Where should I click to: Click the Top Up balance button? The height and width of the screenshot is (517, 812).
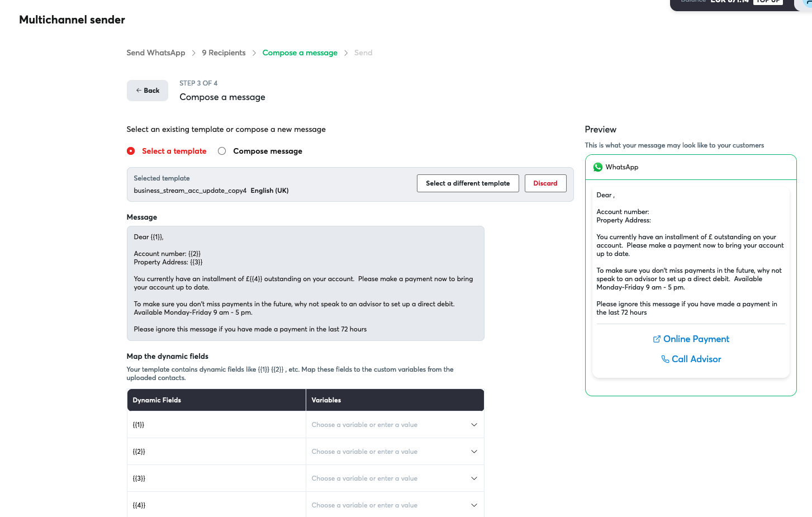coord(768,2)
